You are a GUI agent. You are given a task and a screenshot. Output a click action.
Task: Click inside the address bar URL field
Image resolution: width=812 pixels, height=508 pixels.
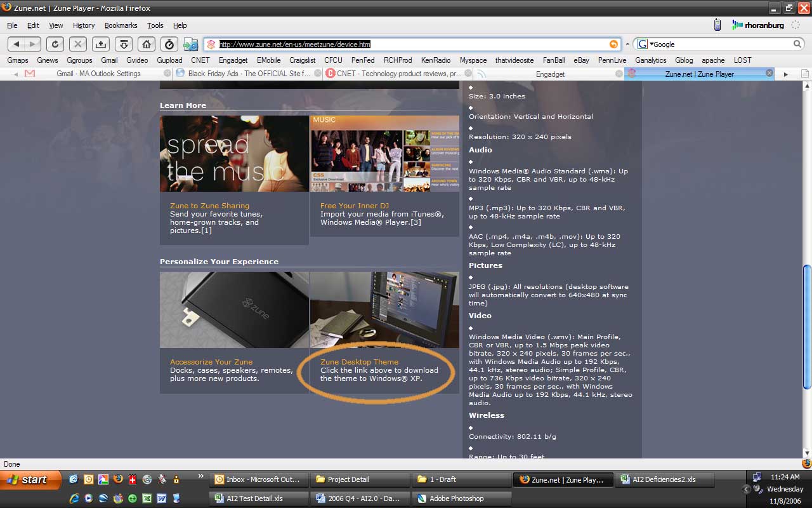coord(412,44)
